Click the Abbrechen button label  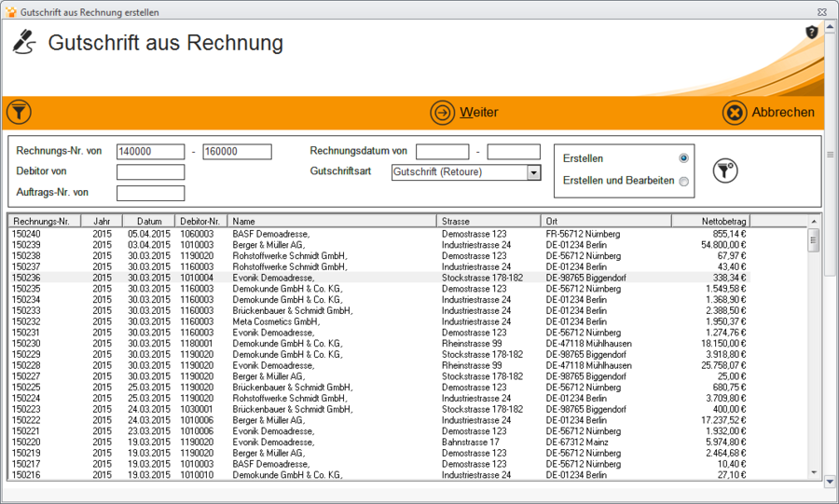click(x=783, y=112)
